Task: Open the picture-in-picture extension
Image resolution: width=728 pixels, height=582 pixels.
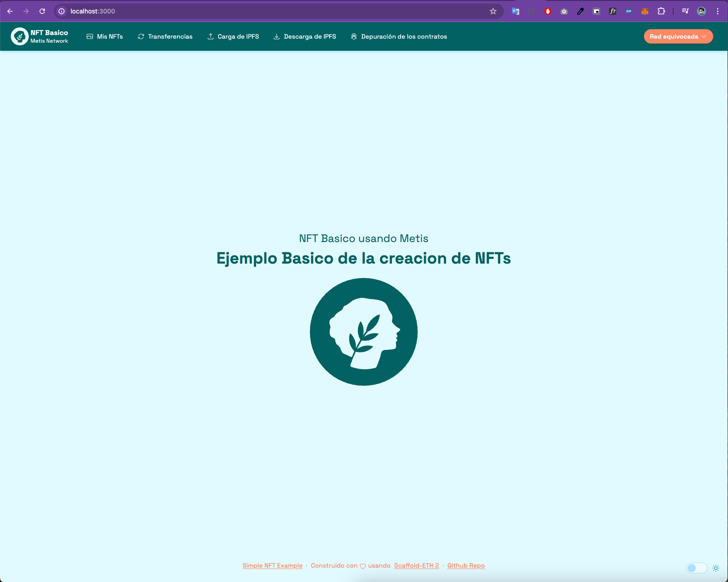Action: pos(596,11)
